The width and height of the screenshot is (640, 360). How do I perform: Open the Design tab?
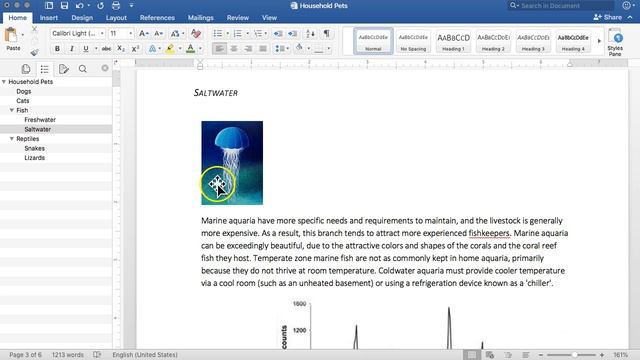pos(82,18)
